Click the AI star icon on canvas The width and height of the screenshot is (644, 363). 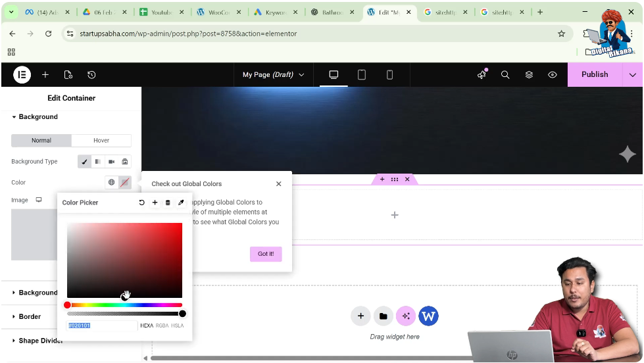627,155
